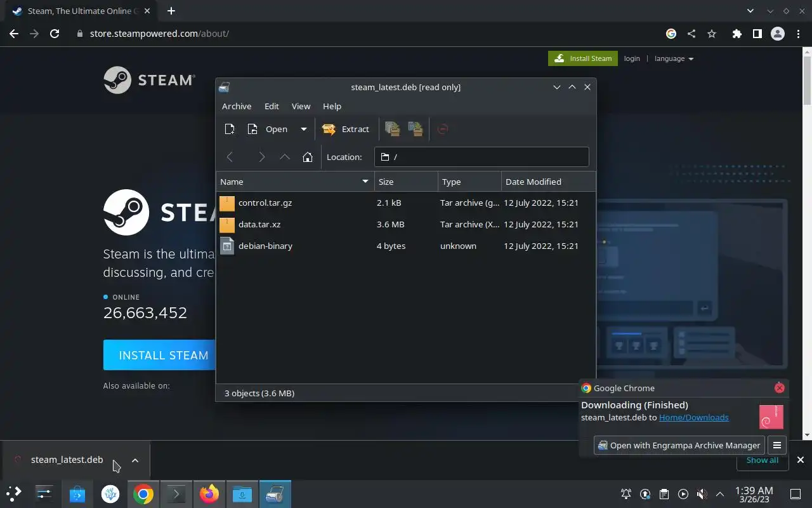Click the Extract button in Engrampa toolbar
Image resolution: width=812 pixels, height=508 pixels.
(x=346, y=129)
